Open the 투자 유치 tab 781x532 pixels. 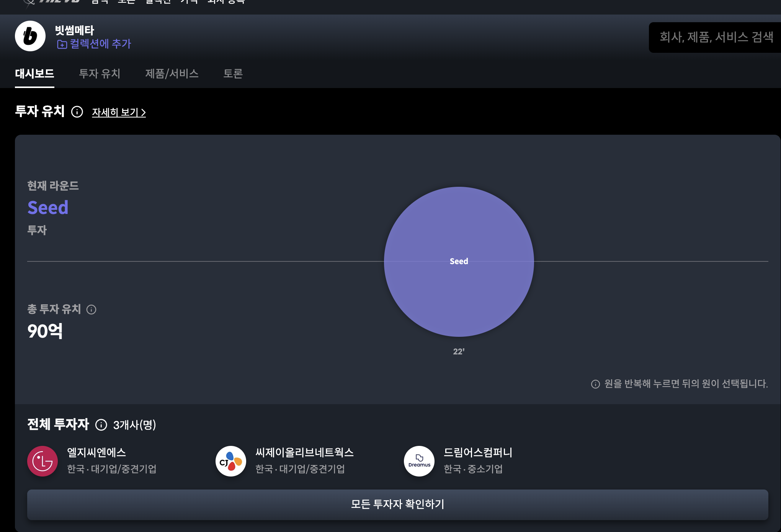pyautogui.click(x=100, y=73)
